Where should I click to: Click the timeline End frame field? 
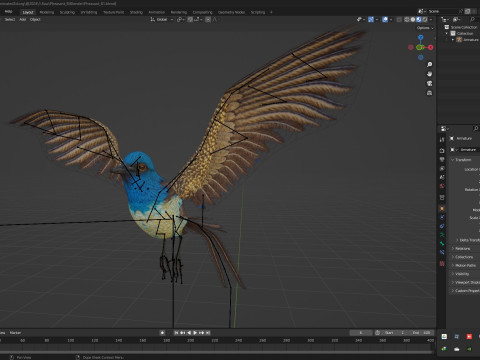(422, 333)
